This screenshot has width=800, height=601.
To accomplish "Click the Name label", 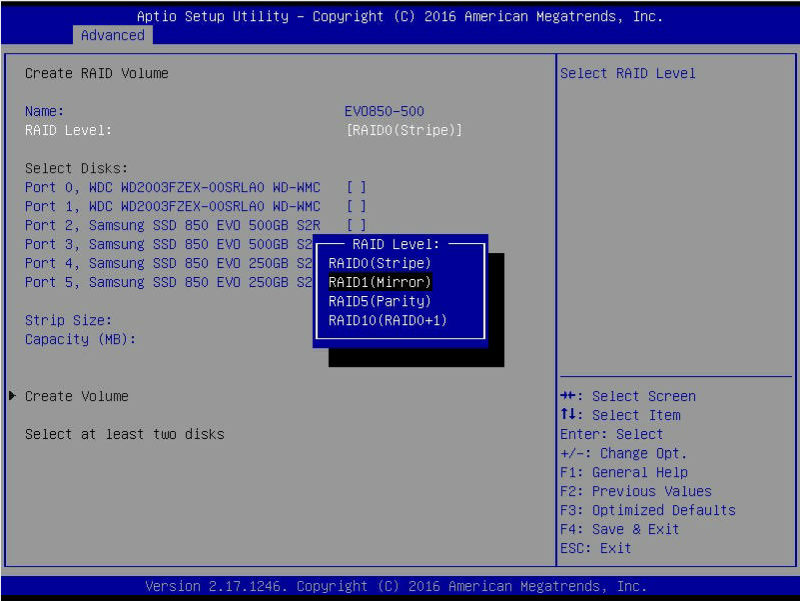I will click(44, 111).
